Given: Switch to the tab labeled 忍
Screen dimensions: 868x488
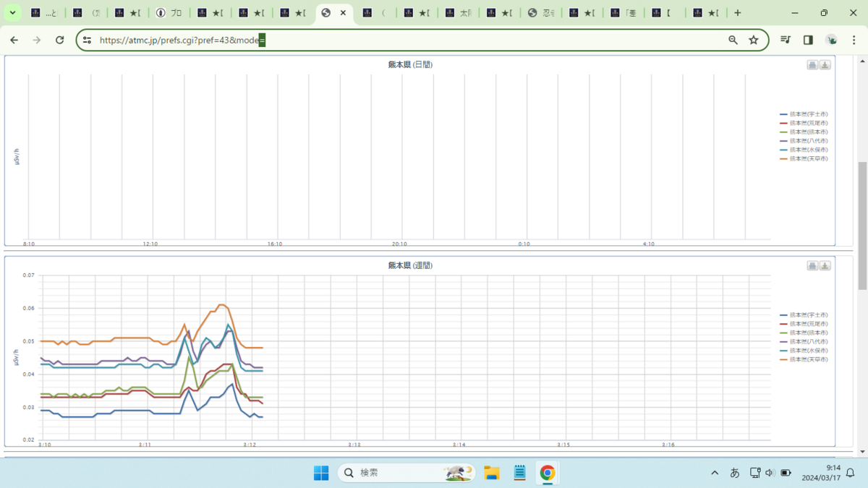Looking at the screenshot, I should pyautogui.click(x=542, y=13).
